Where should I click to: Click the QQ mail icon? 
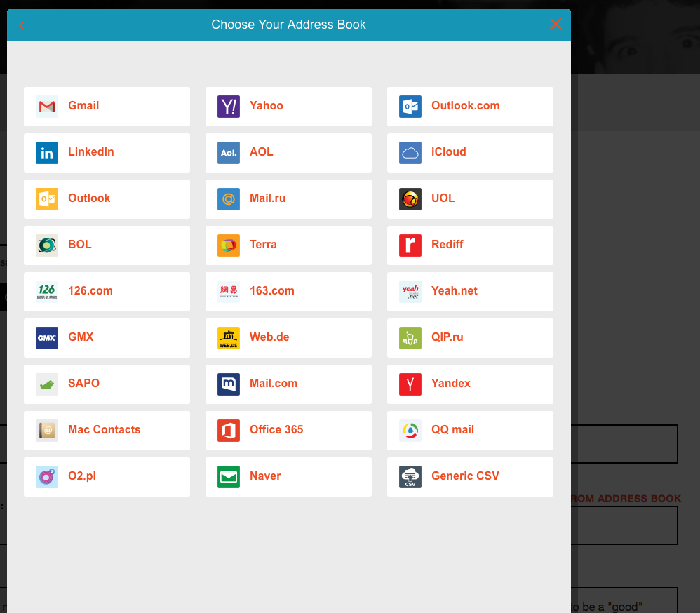click(410, 431)
